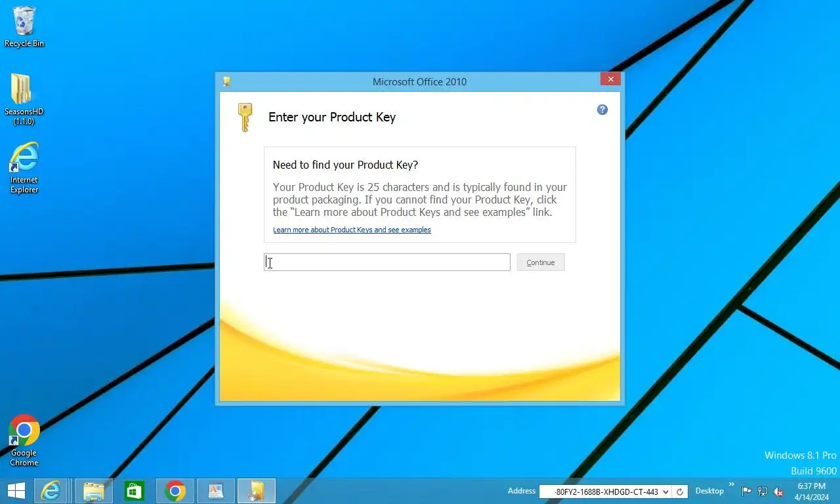Open the Action Center flag icon
The image size is (840, 504).
tap(747, 492)
